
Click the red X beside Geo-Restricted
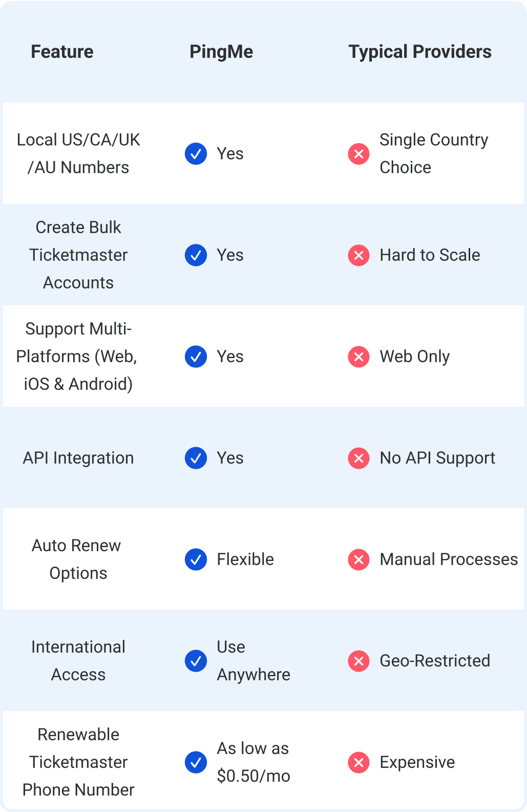pyautogui.click(x=359, y=661)
